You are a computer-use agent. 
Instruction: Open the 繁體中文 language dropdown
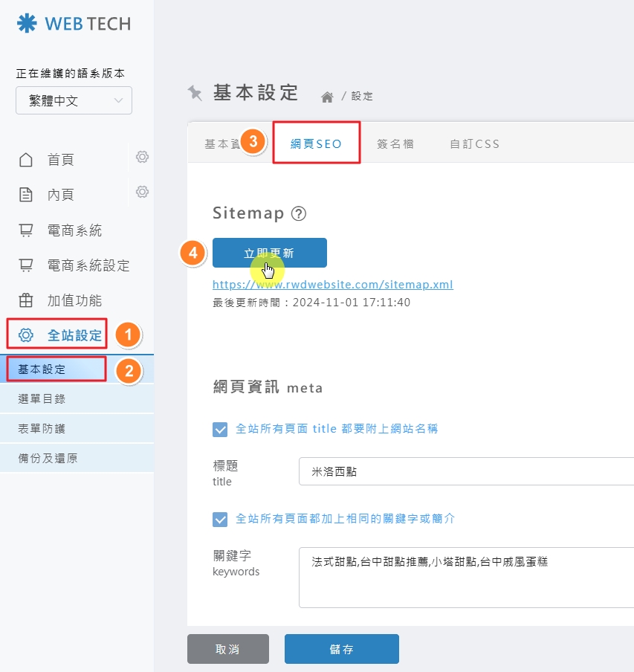(x=74, y=100)
